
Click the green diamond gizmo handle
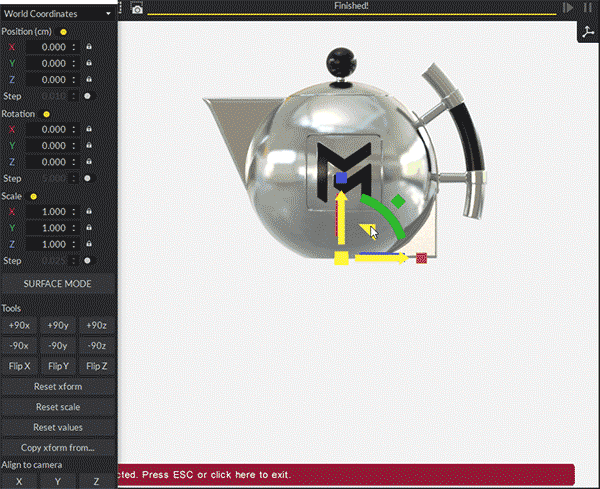coord(398,201)
